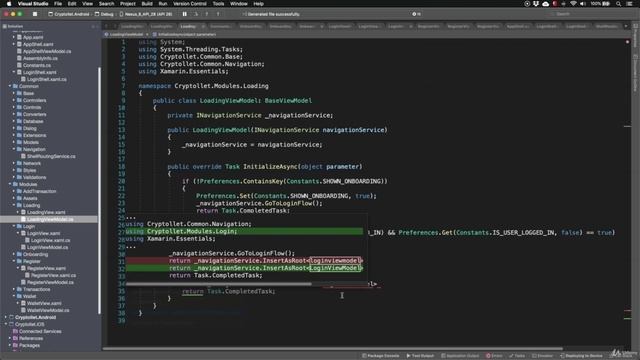This screenshot has height=360, width=640.
Task: Select Connected Services under Cryptollet.iOS
Action: click(40, 331)
